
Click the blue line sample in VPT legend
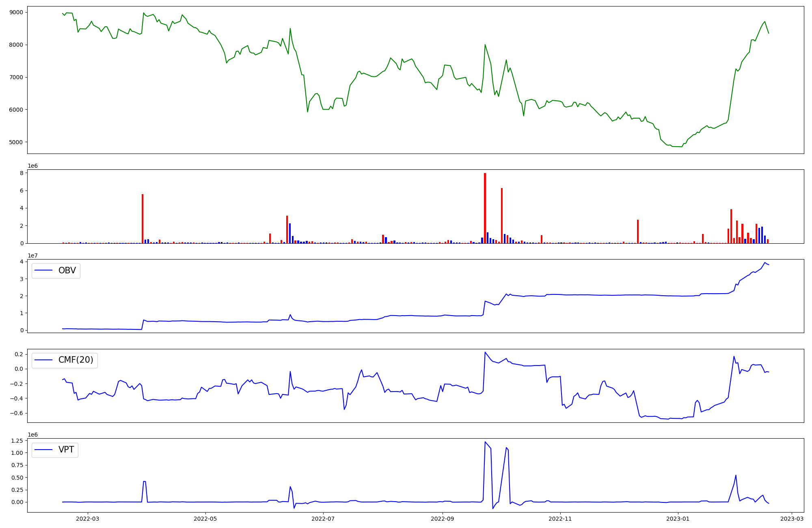(x=44, y=450)
